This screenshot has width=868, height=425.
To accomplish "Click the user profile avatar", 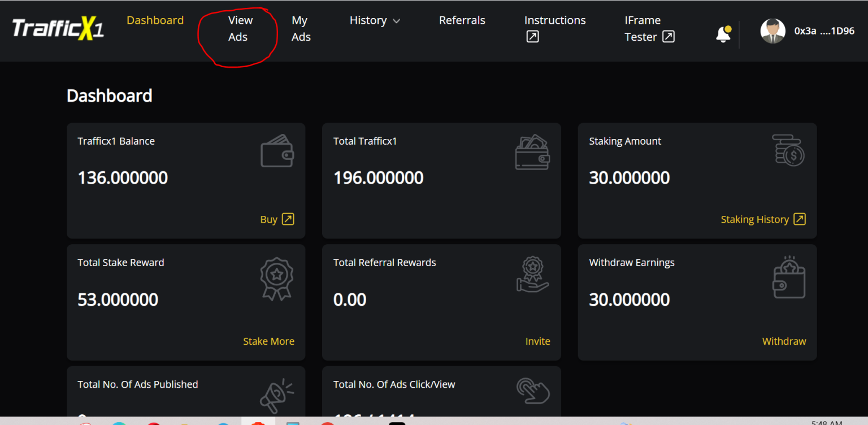I will (772, 31).
